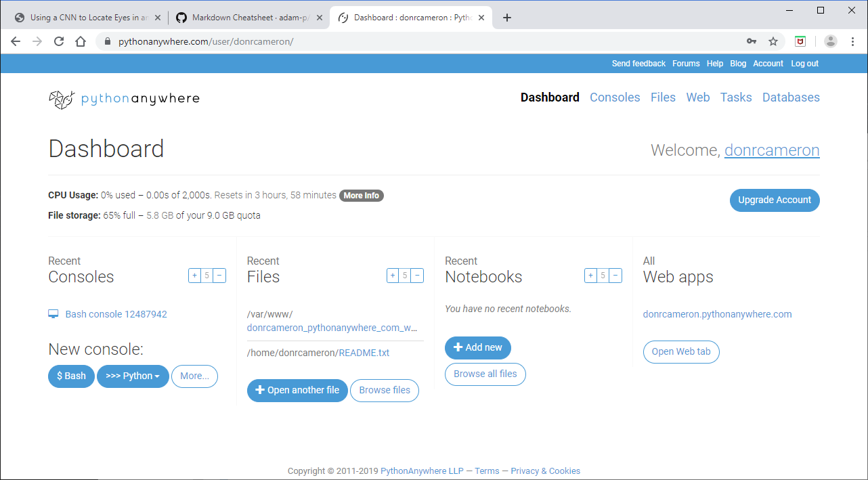The height and width of the screenshot is (480, 868).
Task: Open Chrome three-dot menu
Action: [x=852, y=41]
